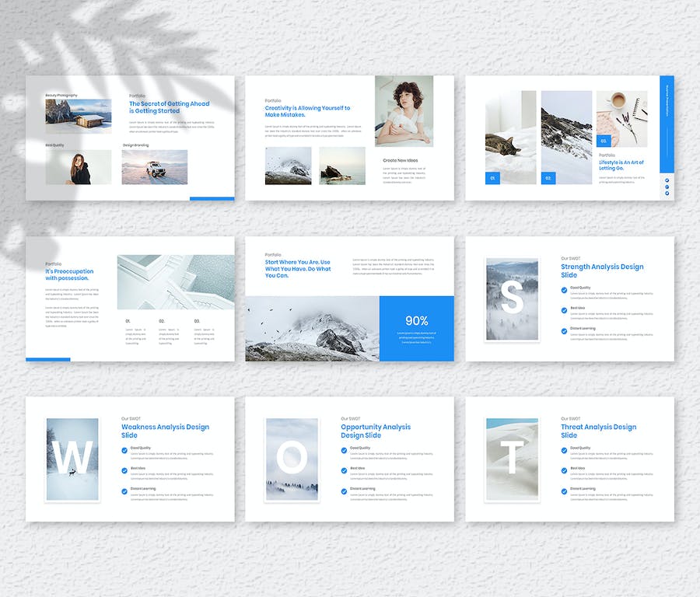The width and height of the screenshot is (700, 597).
Task: Click the blue 90% statistic box
Action: pyautogui.click(x=416, y=328)
